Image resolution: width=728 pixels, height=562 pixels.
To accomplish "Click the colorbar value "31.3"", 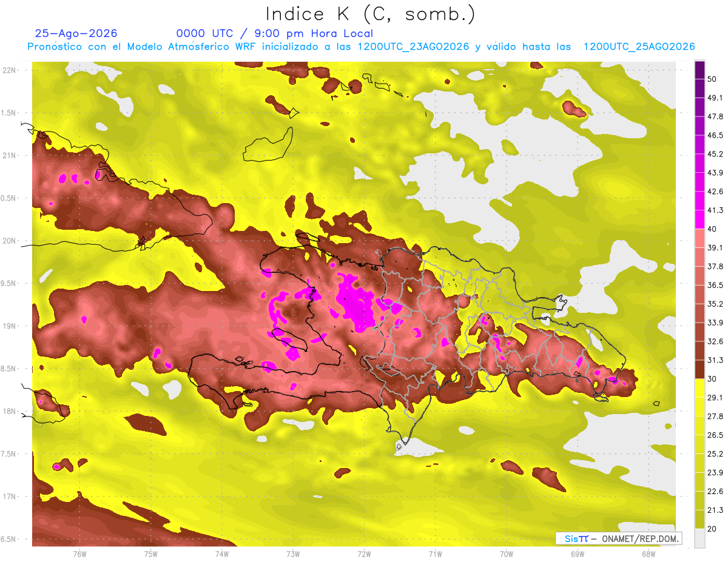I will (x=715, y=361).
